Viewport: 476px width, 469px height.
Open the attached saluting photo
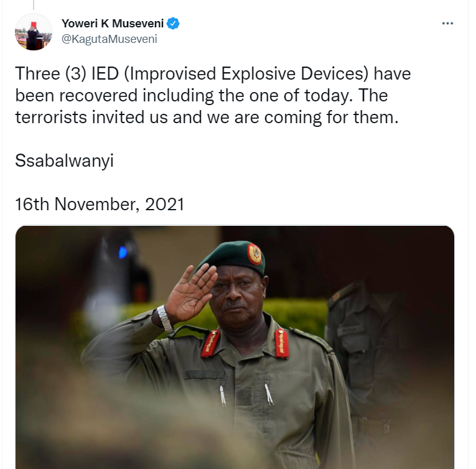pyautogui.click(x=235, y=347)
